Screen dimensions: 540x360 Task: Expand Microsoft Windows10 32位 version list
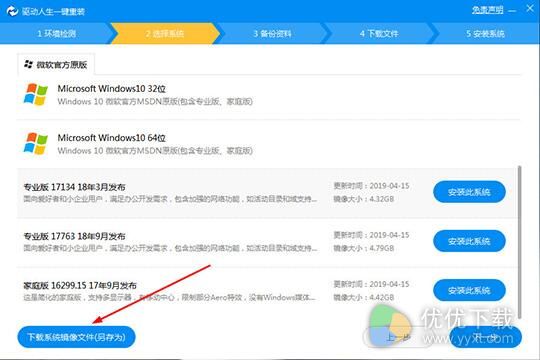268,95
